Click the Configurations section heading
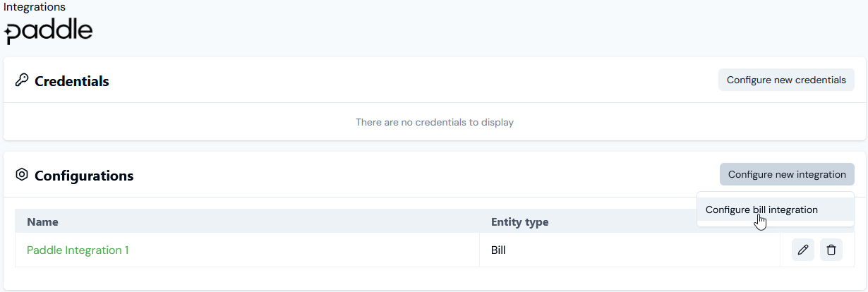The width and height of the screenshot is (868, 292). click(x=84, y=176)
